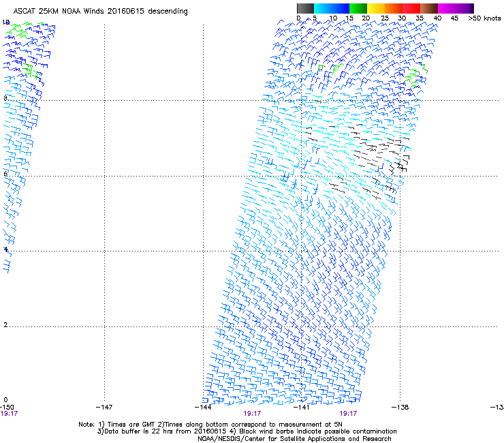This screenshot has width=504, height=443.
Task: Click latitude label 2 on left axis
Action: [5, 325]
